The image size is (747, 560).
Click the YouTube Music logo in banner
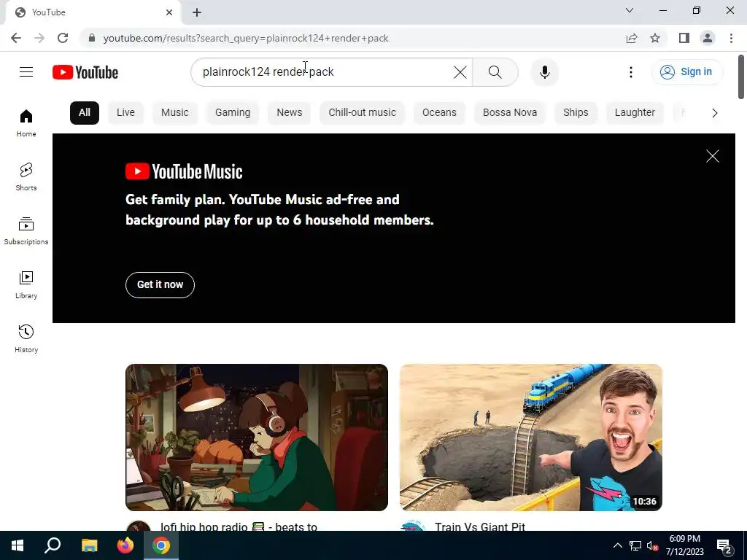tap(184, 171)
